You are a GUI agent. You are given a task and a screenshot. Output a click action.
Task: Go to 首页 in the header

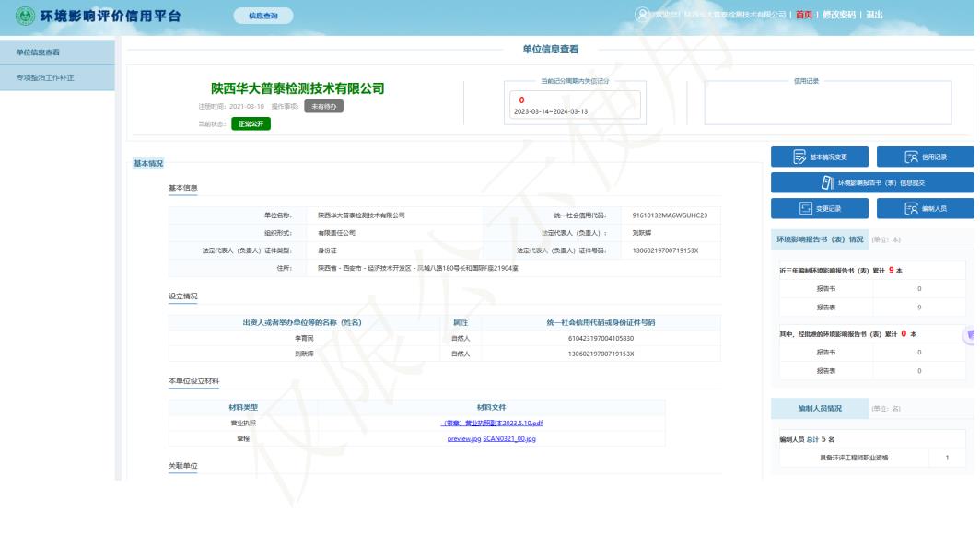point(804,15)
